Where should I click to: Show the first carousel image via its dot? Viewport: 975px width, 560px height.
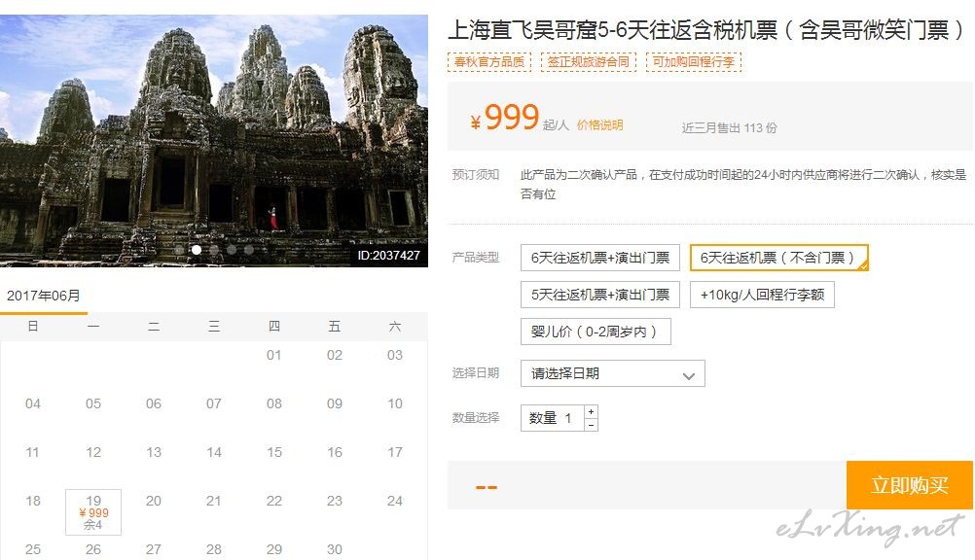coord(179,250)
